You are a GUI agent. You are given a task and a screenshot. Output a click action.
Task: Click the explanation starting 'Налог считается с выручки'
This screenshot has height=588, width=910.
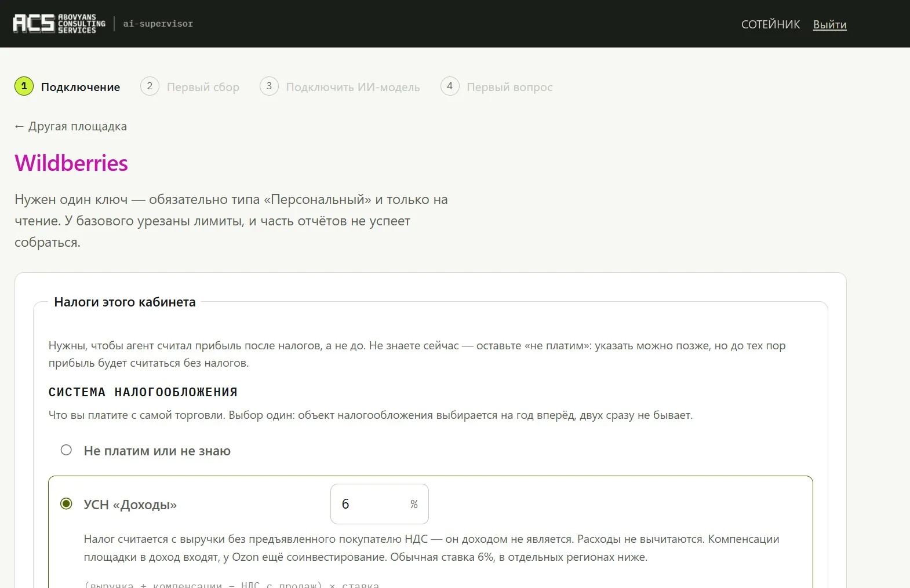tap(432, 548)
